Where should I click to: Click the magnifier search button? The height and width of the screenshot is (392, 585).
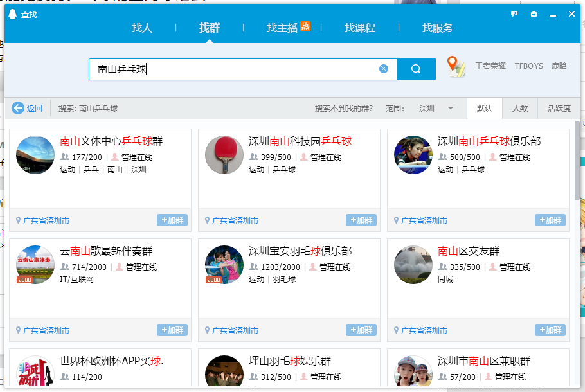416,69
